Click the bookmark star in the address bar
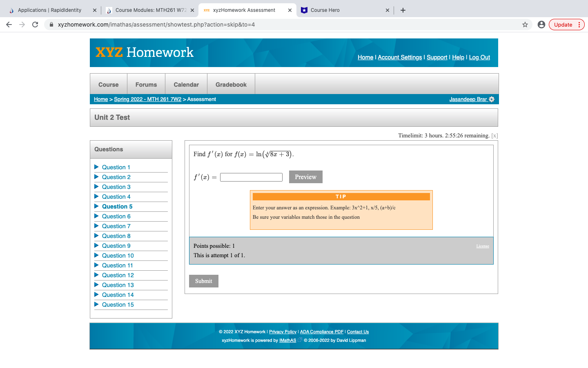Image resolution: width=588 pixels, height=368 pixels. [x=525, y=25]
